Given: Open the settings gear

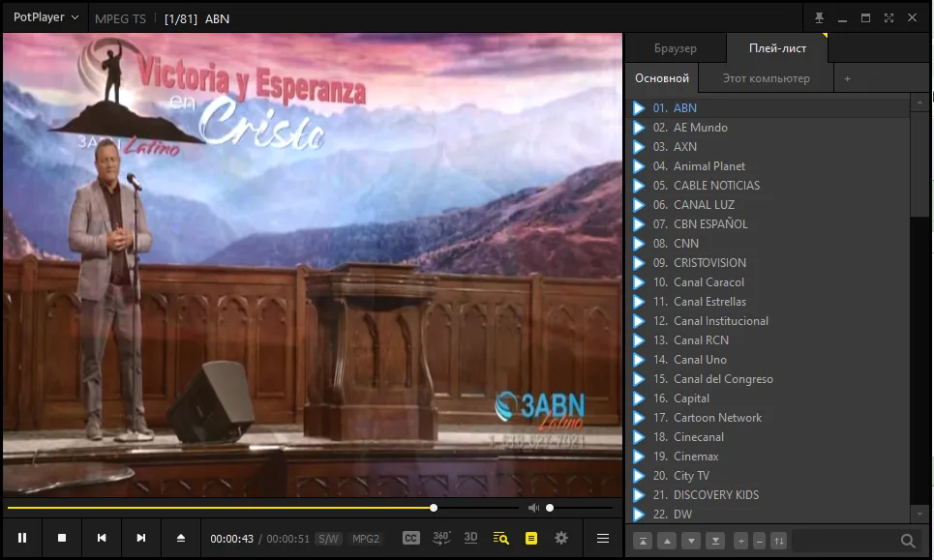Looking at the screenshot, I should tap(561, 538).
